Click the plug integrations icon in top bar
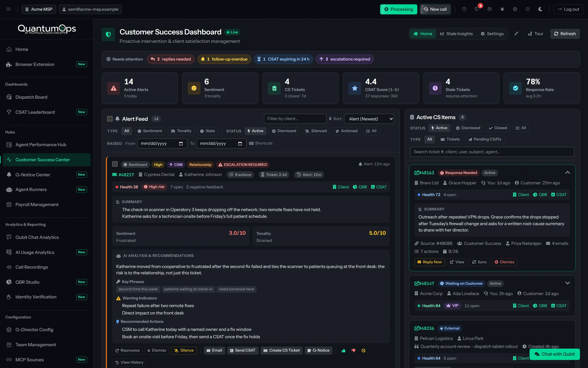The width and height of the screenshot is (588, 368). pyautogui.click(x=502, y=9)
